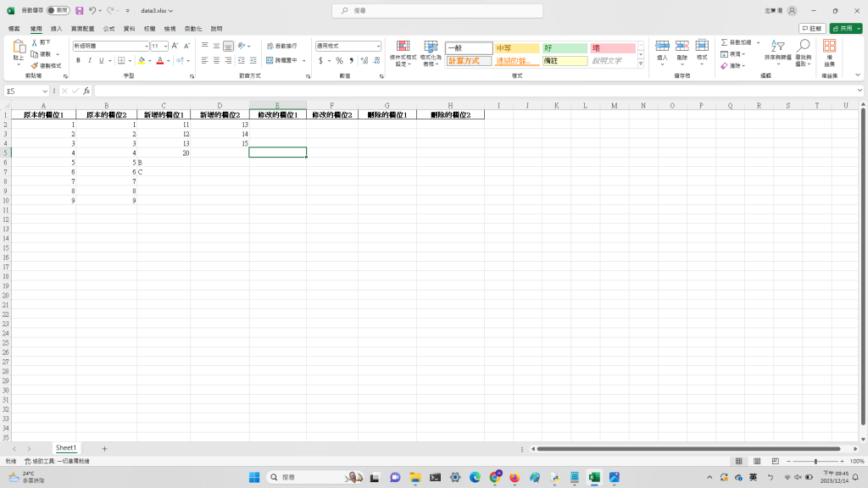Viewport: 868px width, 488px height.
Task: Toggle bold formatting
Action: point(78,60)
